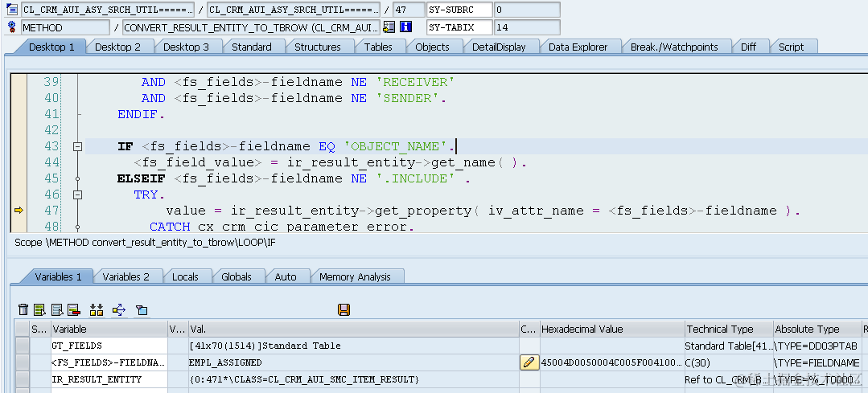Viewport: 868px width, 393px height.
Task: Open the Desktop 1 tab
Action: point(51,47)
